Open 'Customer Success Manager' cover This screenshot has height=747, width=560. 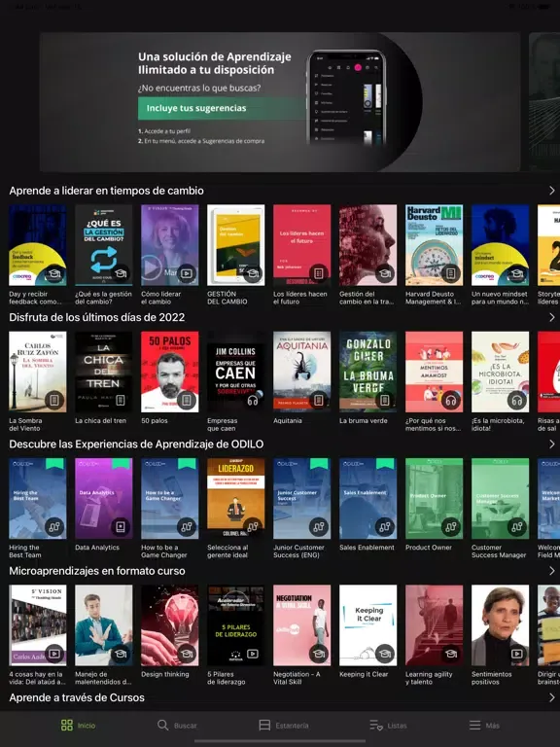[500, 498]
